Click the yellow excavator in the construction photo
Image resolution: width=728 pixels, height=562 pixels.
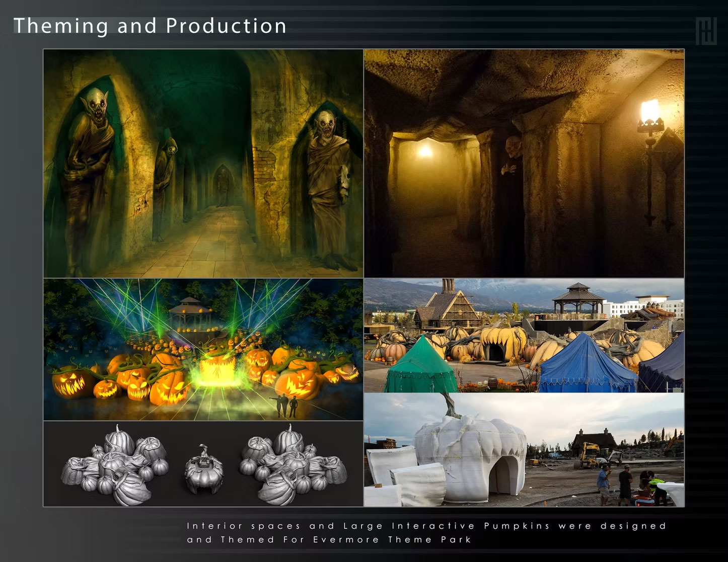[592, 454]
